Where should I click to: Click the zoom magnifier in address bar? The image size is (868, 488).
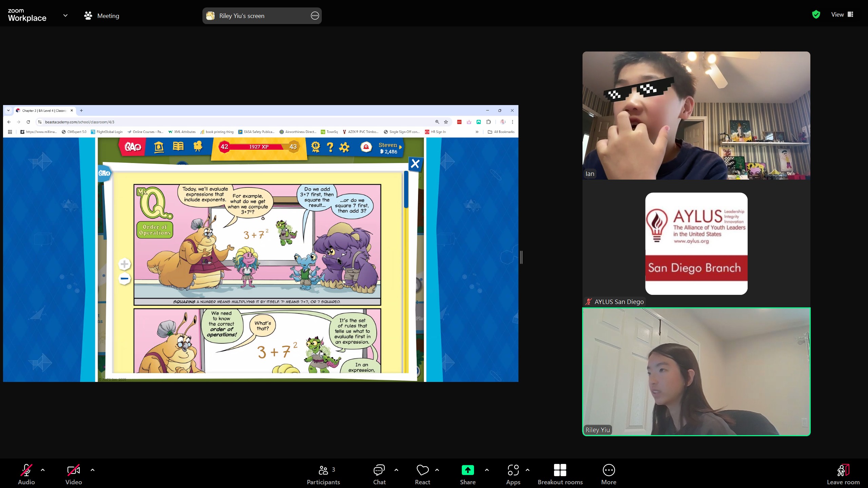(x=437, y=122)
